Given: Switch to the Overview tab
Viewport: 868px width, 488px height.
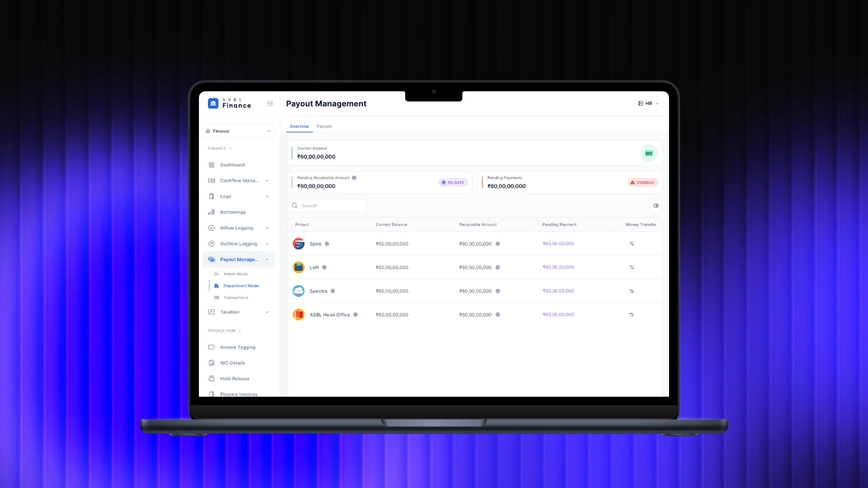Looking at the screenshot, I should click(299, 126).
